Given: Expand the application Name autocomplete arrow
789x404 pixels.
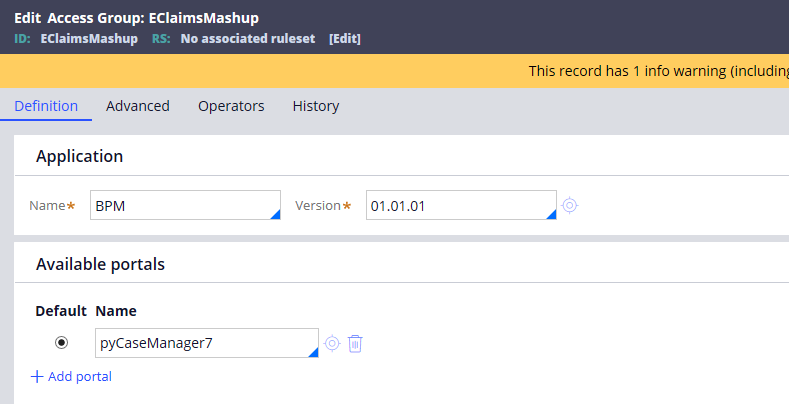Looking at the screenshot, I should (275, 214).
